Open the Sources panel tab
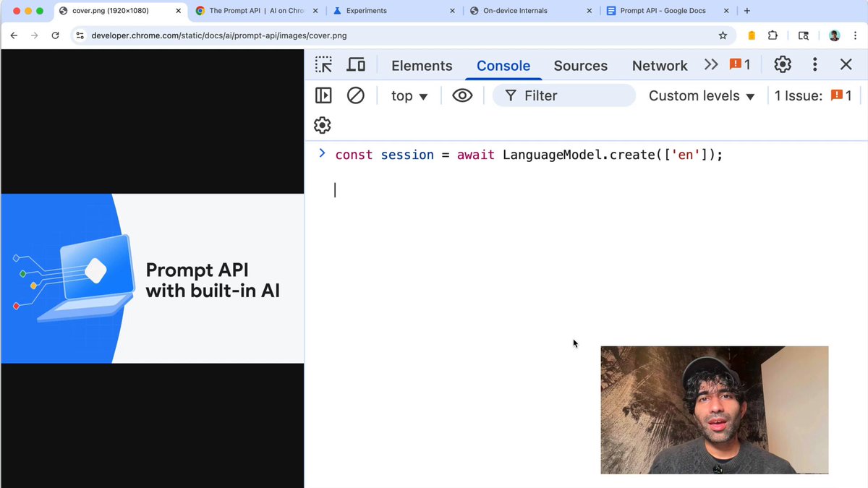The image size is (868, 488). point(581,66)
